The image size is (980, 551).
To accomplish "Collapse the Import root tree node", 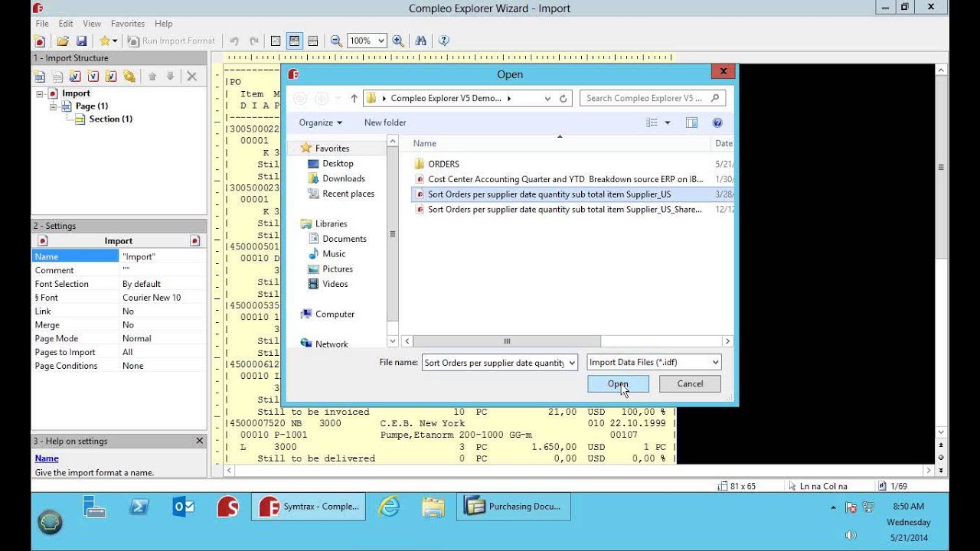I will [x=40, y=93].
